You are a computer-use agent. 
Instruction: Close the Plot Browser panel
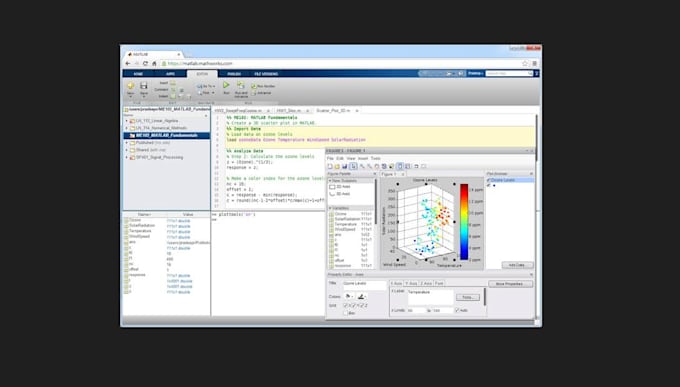(x=532, y=174)
